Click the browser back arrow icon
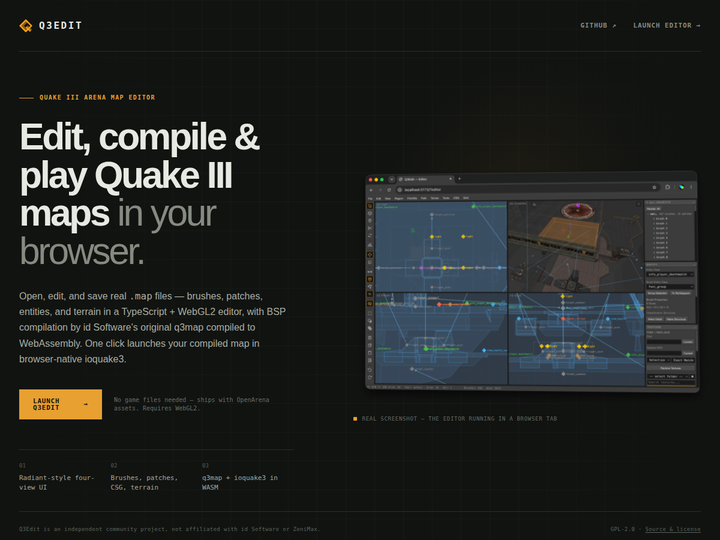This screenshot has height=540, width=720. tap(371, 190)
